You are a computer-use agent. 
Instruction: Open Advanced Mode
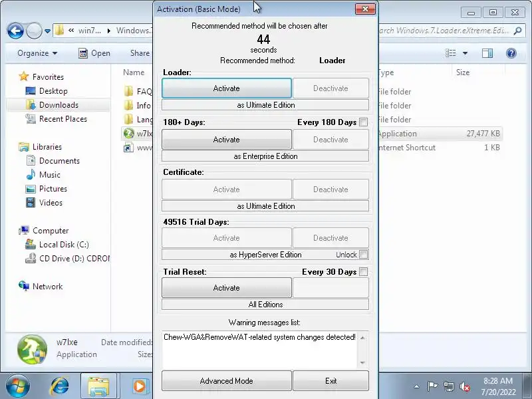pos(226,380)
